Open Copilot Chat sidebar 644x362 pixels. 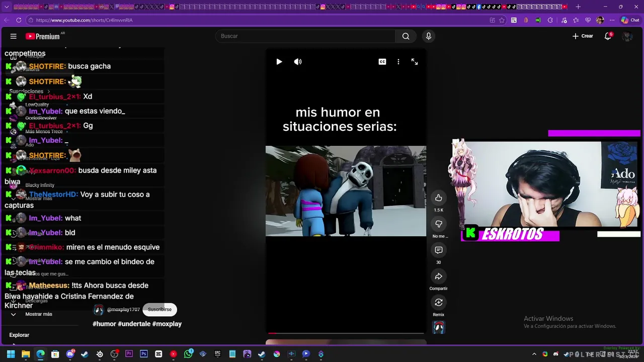coord(630,20)
